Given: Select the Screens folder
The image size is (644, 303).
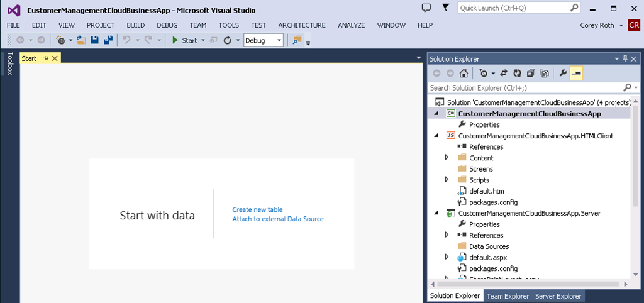Looking at the screenshot, I should tap(481, 168).
